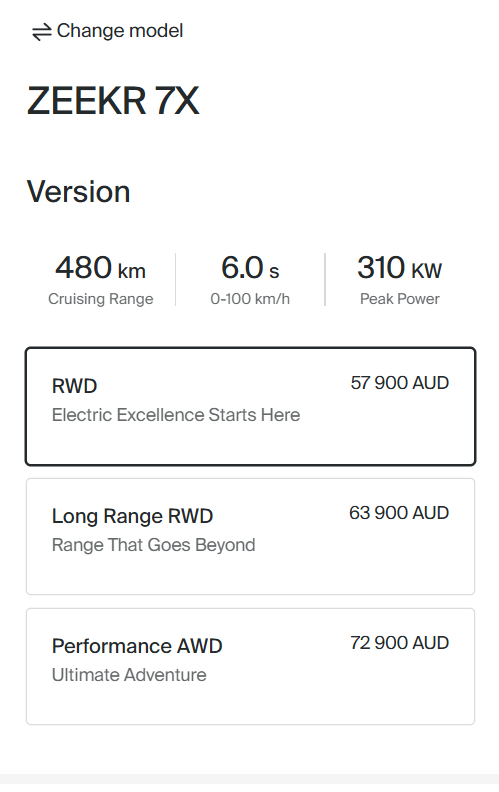Click the 72 900 AUD price label
This screenshot has width=499, height=792.
[x=400, y=643]
